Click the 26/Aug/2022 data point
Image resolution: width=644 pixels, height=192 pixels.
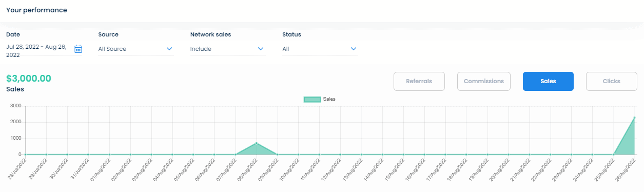coord(635,118)
